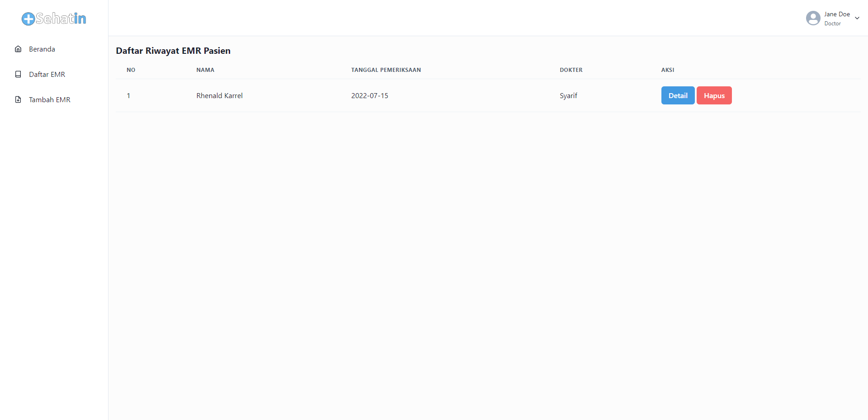
Task: Select the Syarif doctor cell
Action: (568, 95)
